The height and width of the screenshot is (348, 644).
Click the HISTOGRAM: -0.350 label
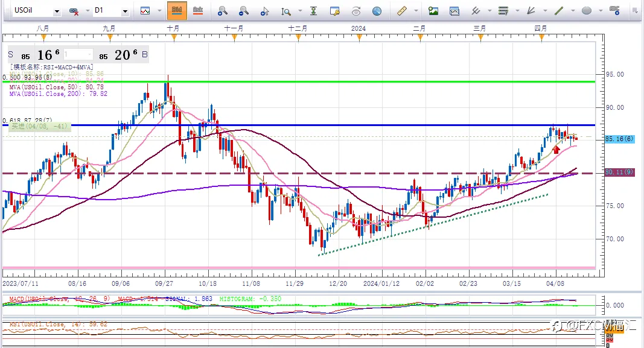coord(250,299)
